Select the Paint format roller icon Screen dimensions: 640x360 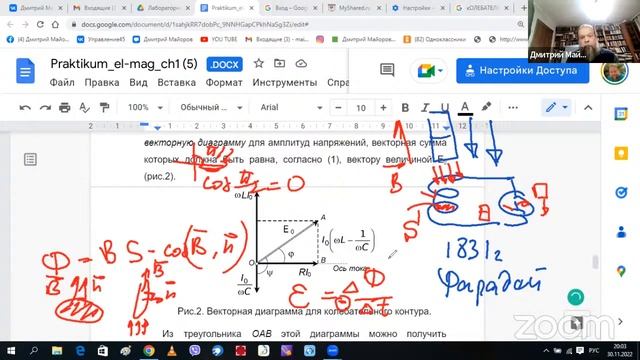pos(104,108)
